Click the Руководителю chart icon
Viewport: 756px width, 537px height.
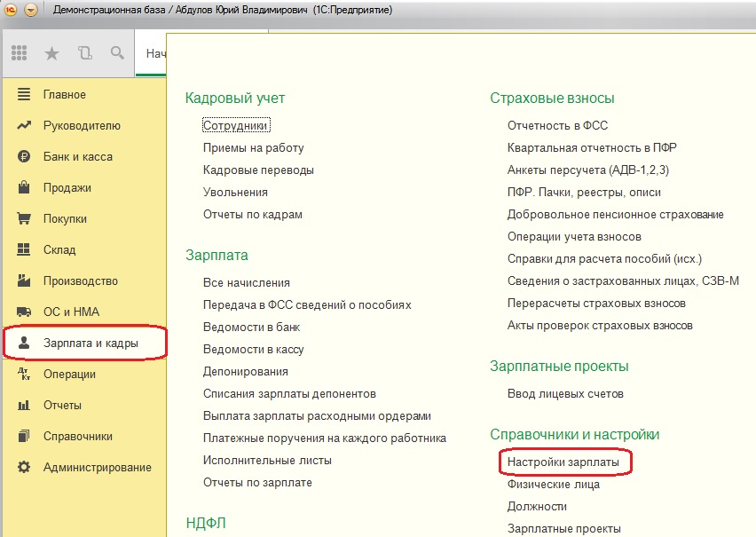[x=24, y=125]
